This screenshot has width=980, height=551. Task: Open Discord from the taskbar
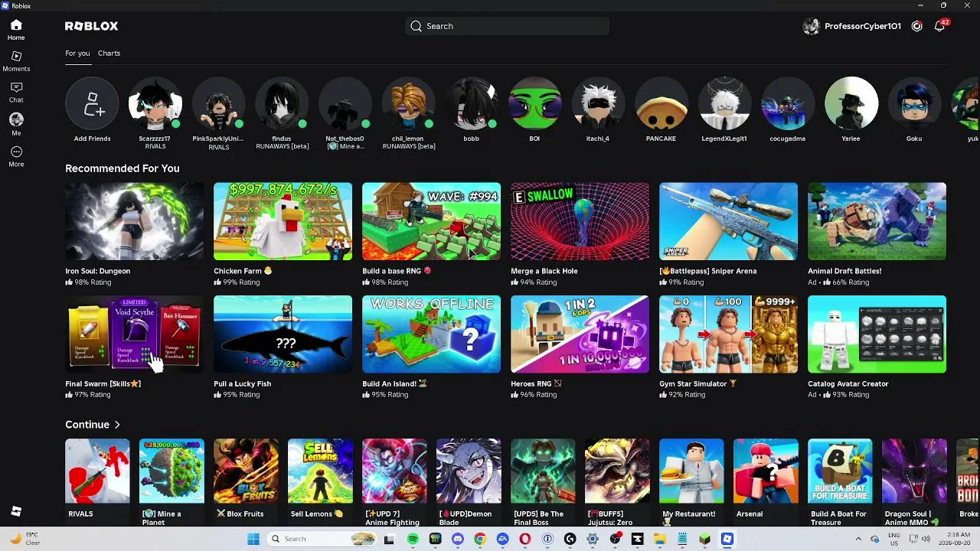click(458, 539)
